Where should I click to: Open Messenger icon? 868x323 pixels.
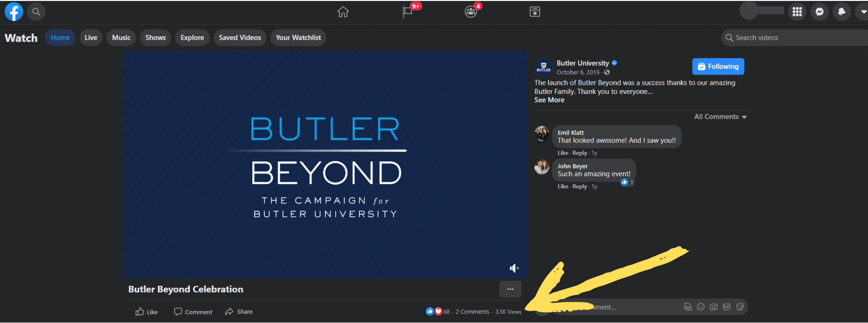click(819, 12)
